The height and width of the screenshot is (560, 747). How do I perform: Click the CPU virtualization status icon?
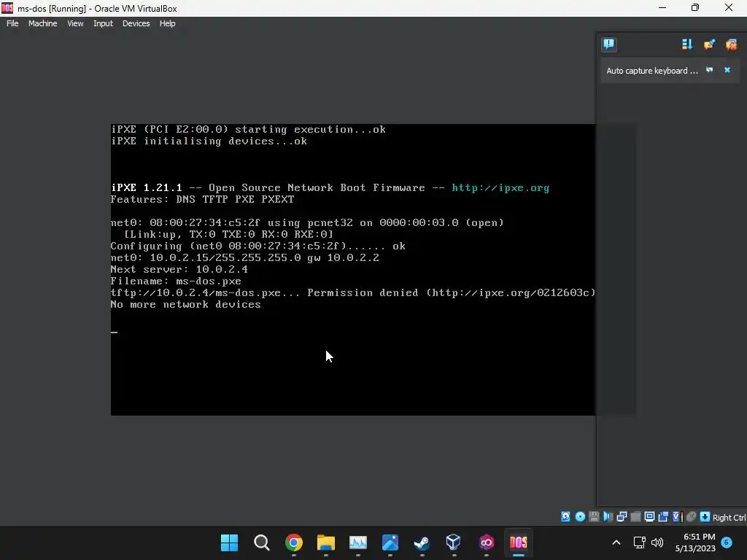(x=678, y=517)
